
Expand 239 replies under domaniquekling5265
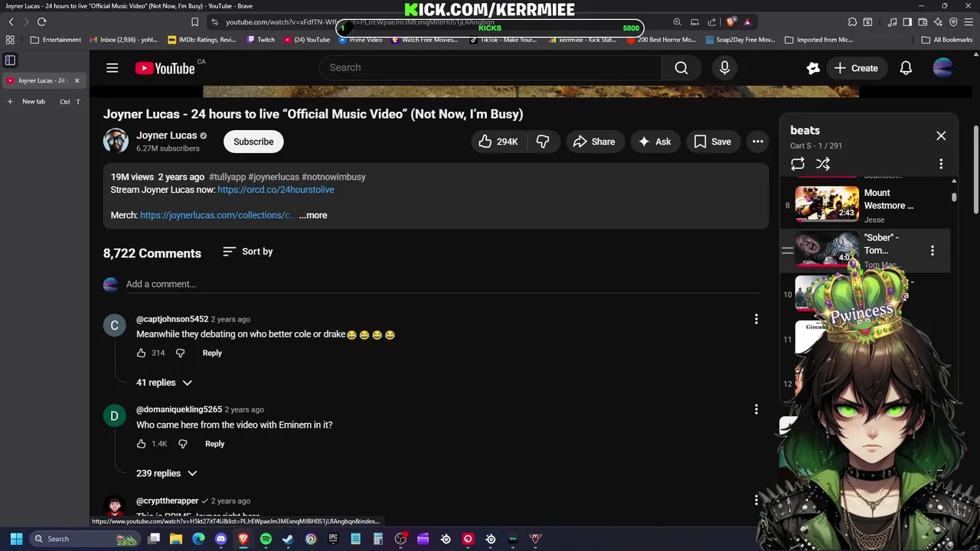[x=166, y=474]
